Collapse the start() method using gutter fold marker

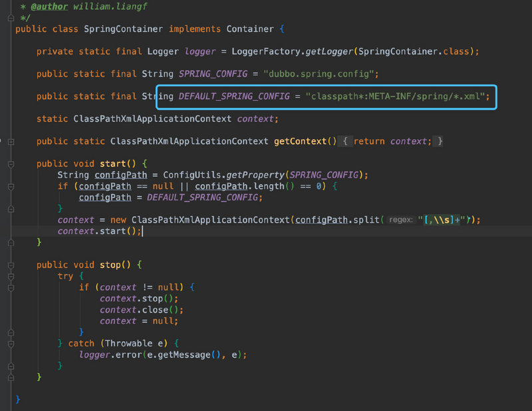[11, 165]
